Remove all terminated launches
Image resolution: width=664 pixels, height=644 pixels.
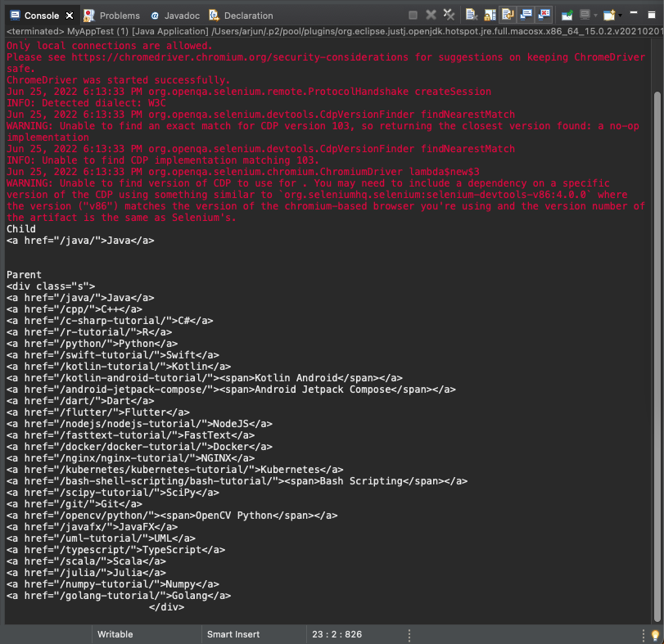(x=448, y=14)
